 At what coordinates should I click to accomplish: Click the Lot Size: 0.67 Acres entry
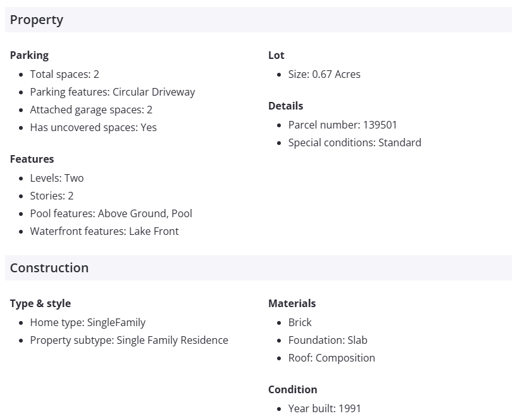click(x=324, y=74)
